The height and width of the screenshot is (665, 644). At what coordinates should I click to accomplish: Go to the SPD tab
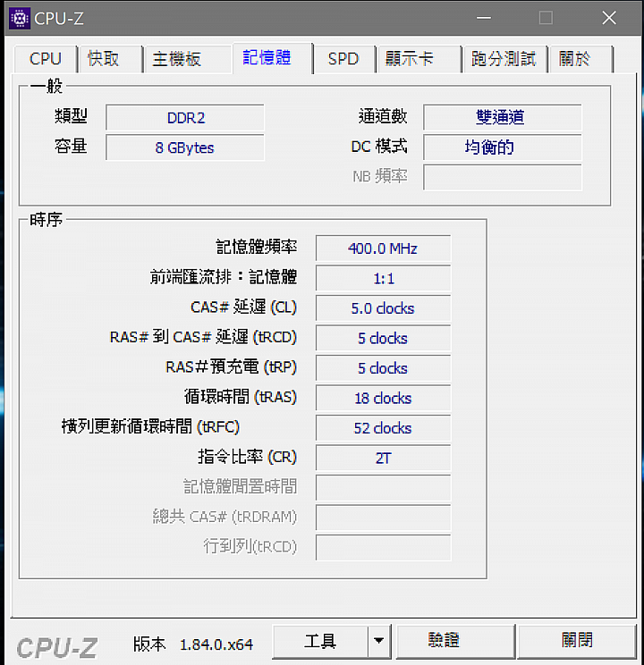coord(344,58)
